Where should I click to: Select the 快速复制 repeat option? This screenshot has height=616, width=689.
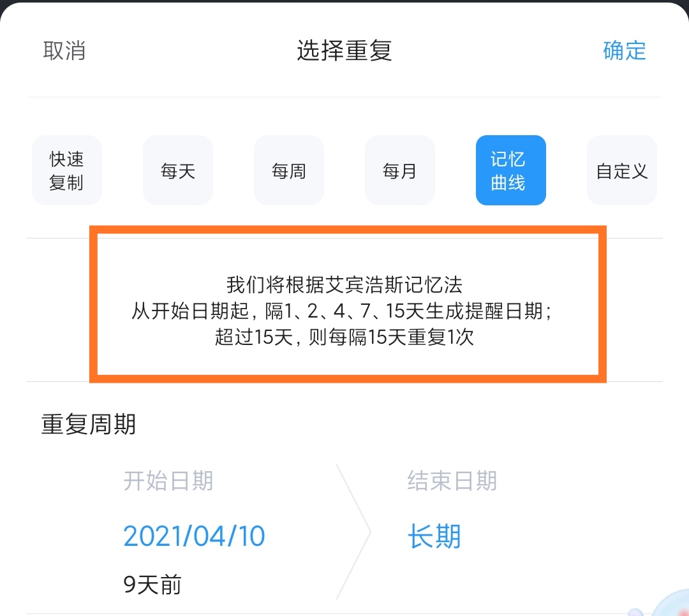pos(67,170)
